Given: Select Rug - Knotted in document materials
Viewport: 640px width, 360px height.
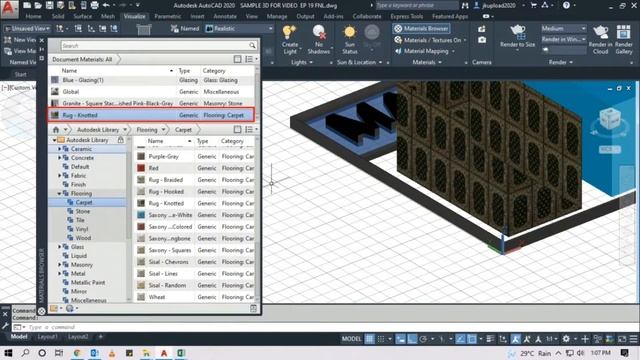Looking at the screenshot, I should (x=151, y=115).
